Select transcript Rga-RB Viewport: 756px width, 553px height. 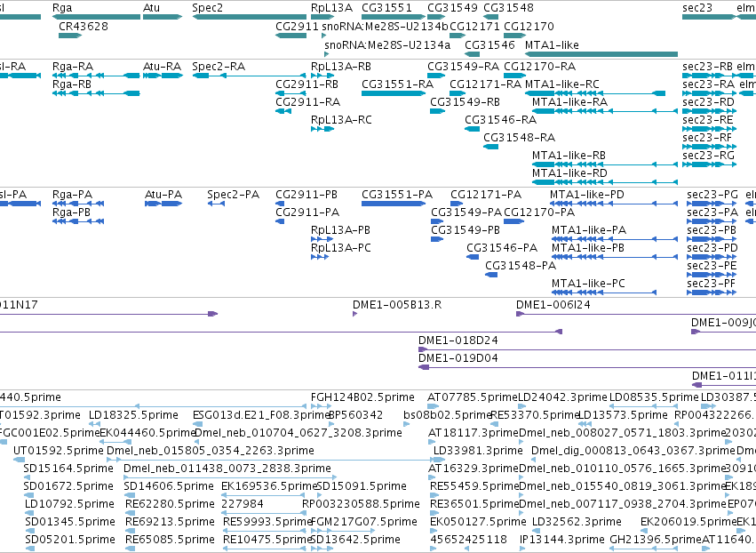coord(97,93)
